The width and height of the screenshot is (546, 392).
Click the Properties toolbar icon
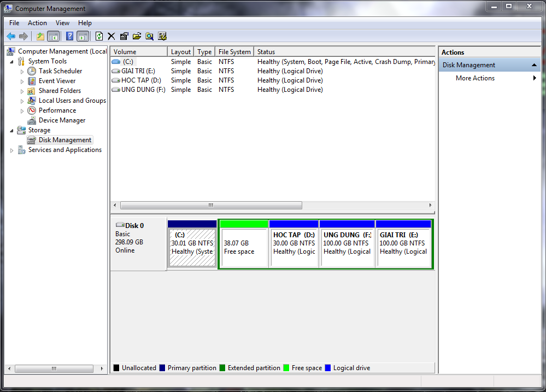pos(124,37)
